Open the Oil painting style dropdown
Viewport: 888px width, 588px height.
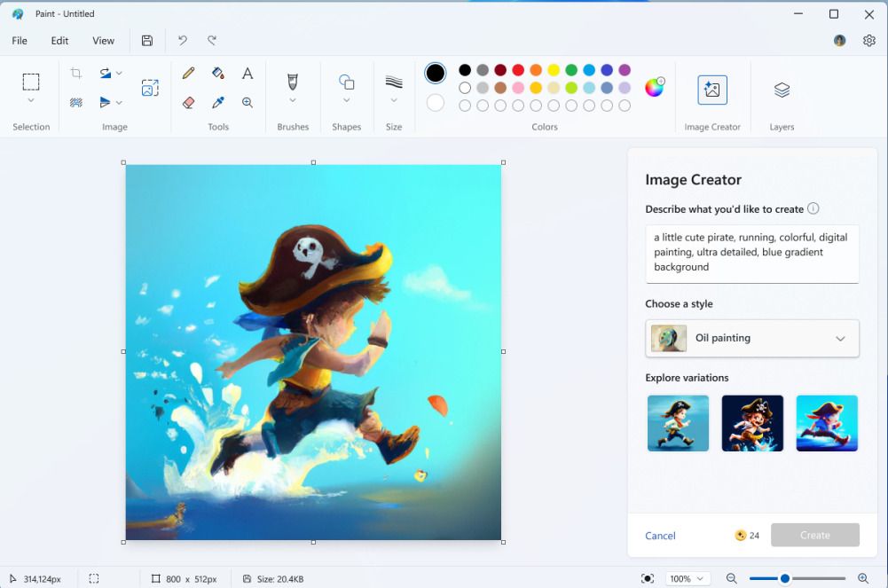tap(751, 338)
